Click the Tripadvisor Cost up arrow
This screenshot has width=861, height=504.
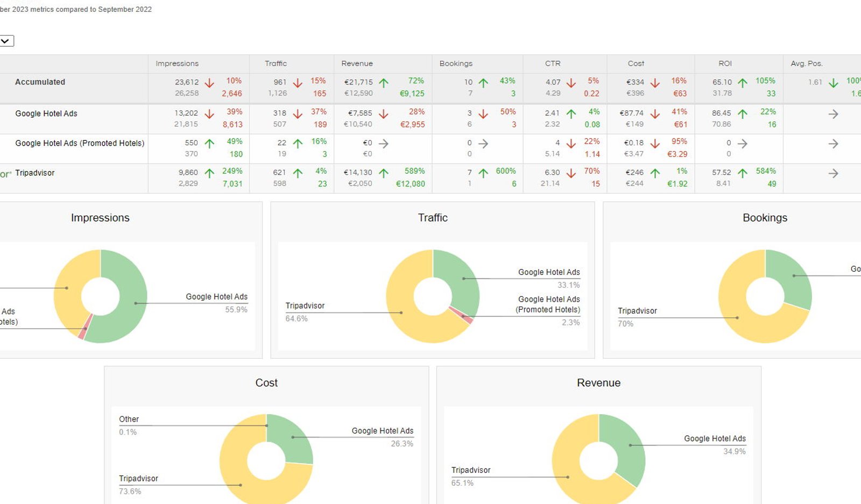coord(655,173)
